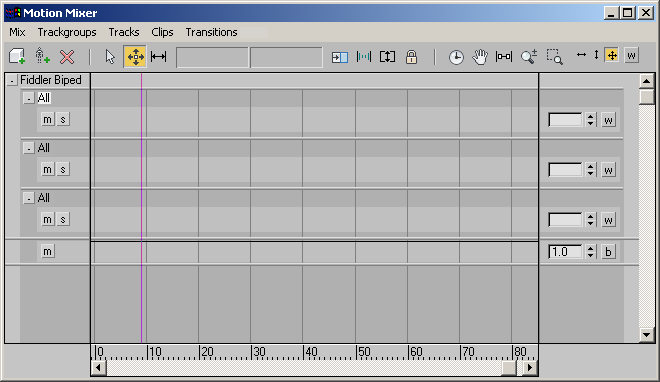Open the Trackgroups menu
This screenshot has width=660, height=382.
67,32
